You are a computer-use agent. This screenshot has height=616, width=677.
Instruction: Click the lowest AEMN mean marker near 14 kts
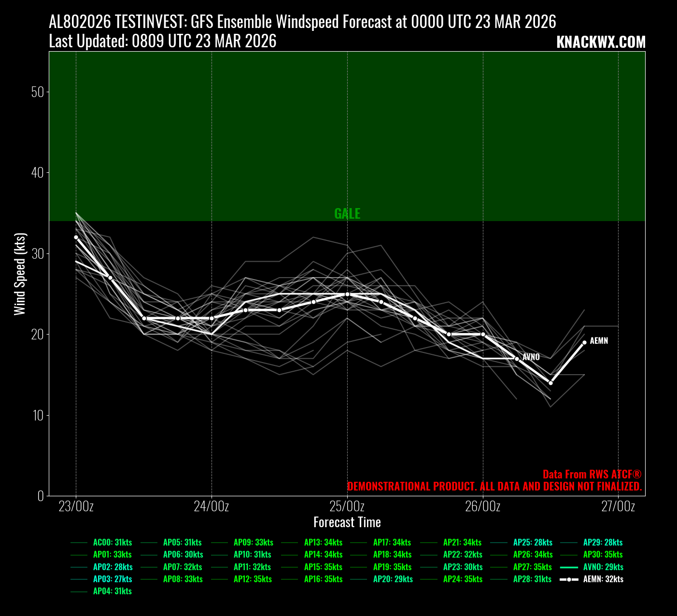coord(550,383)
